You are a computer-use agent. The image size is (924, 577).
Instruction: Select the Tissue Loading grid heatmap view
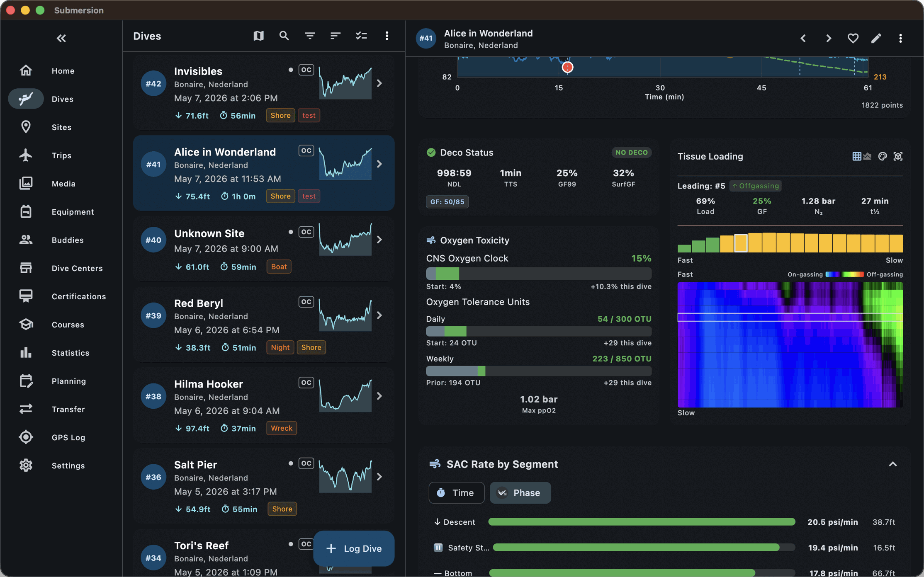coord(856,156)
